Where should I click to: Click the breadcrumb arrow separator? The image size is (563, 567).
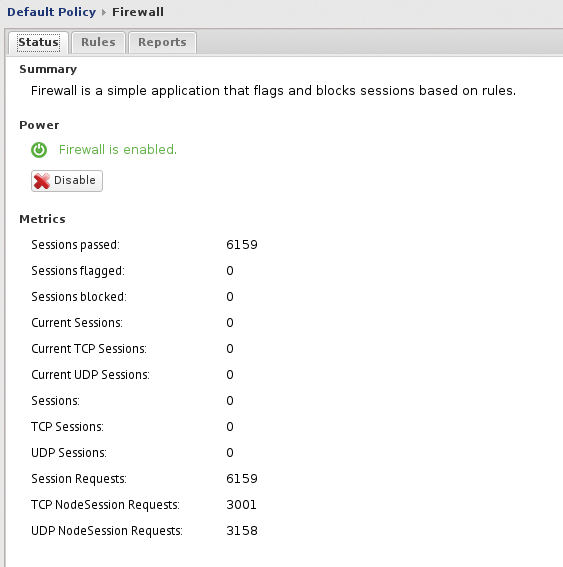click(x=104, y=12)
